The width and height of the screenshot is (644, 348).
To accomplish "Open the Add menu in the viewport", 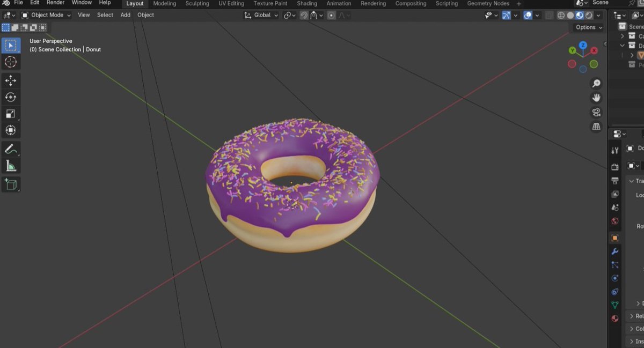I will pyautogui.click(x=125, y=14).
